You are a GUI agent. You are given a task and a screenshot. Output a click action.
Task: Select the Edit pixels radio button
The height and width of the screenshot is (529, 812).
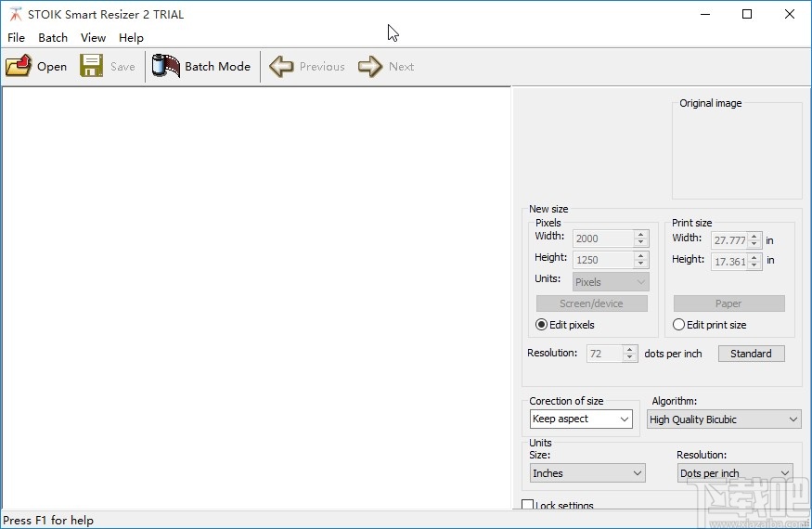pyautogui.click(x=542, y=325)
